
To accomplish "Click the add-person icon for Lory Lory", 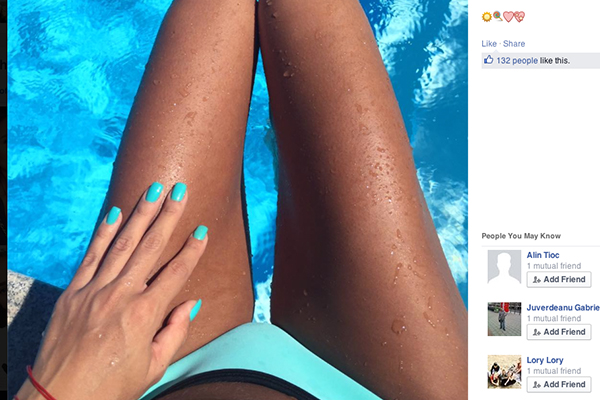I will click(536, 385).
